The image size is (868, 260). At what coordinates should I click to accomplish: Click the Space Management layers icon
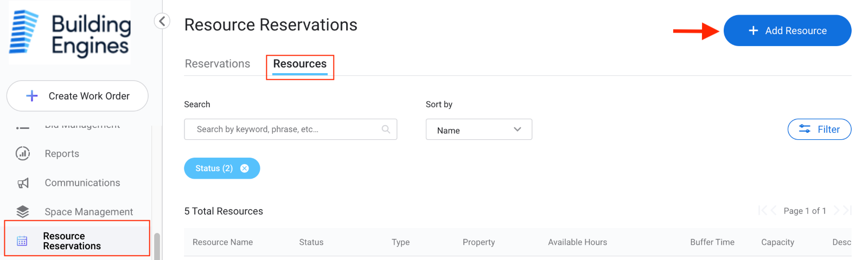click(x=23, y=212)
